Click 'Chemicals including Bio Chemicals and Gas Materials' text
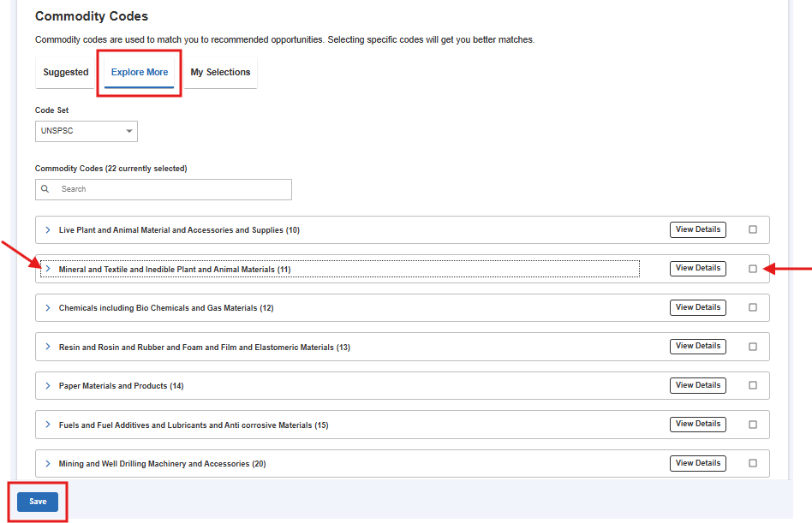Image resolution: width=812 pixels, height=523 pixels. click(x=166, y=308)
